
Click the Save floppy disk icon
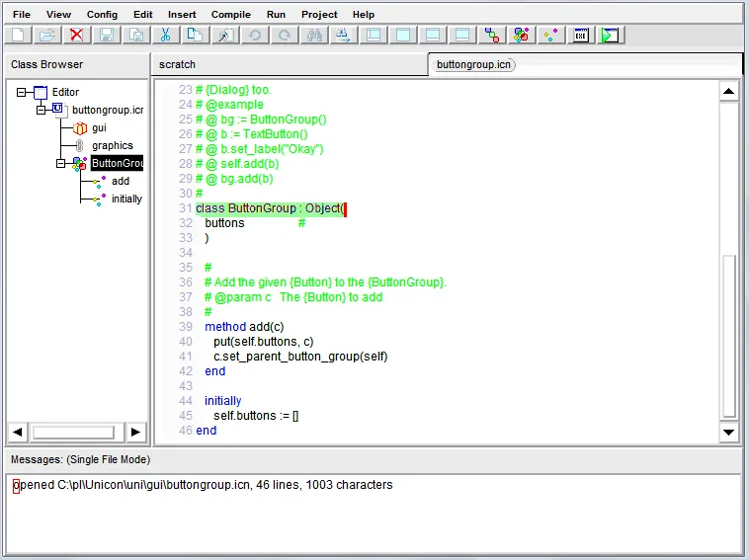(107, 35)
